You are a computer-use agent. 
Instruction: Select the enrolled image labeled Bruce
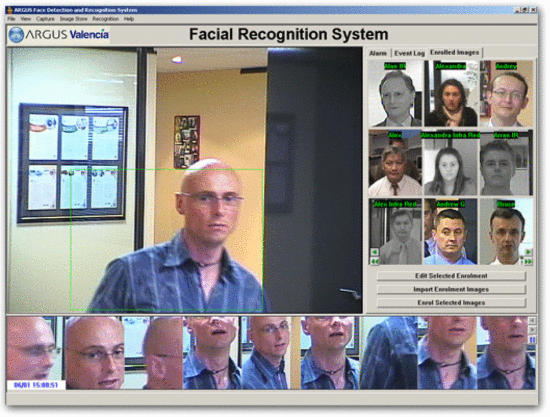[x=506, y=232]
